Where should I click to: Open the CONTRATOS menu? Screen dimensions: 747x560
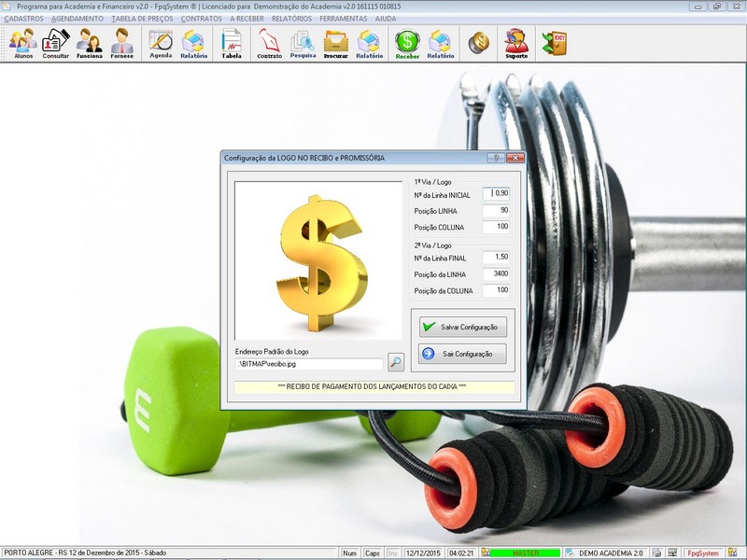coord(201,19)
